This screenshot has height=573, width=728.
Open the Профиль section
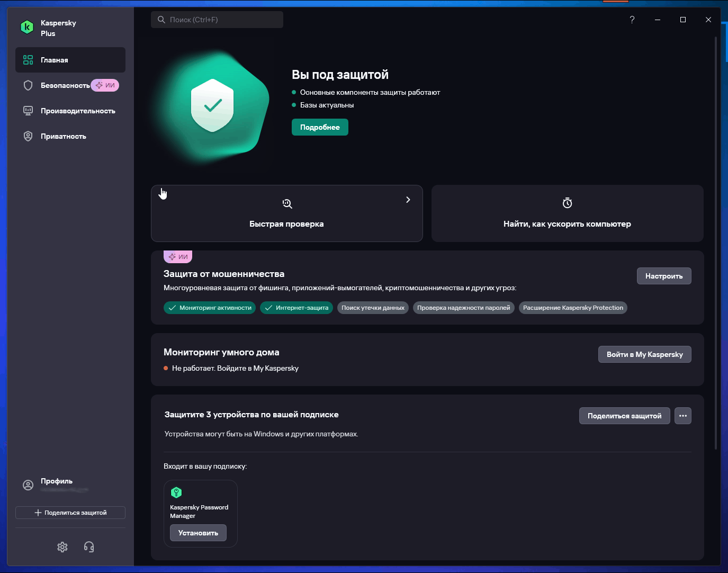click(70, 485)
